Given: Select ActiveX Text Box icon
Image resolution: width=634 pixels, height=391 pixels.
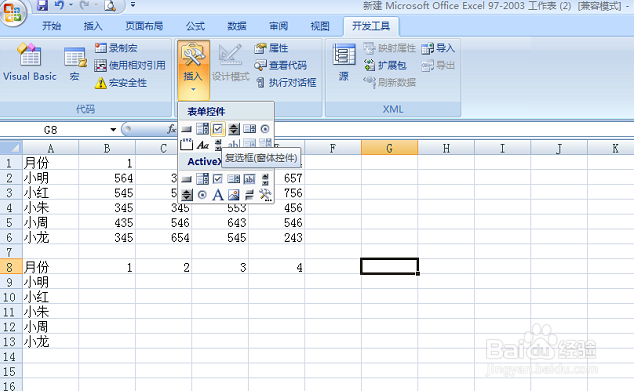Looking at the screenshot, I should (249, 179).
